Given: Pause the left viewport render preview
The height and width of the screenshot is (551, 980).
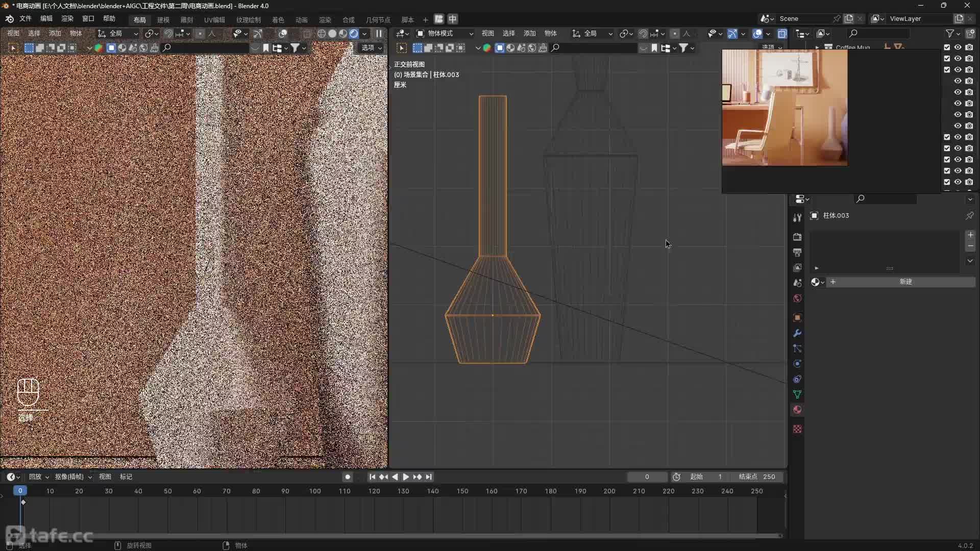Looking at the screenshot, I should click(x=379, y=34).
